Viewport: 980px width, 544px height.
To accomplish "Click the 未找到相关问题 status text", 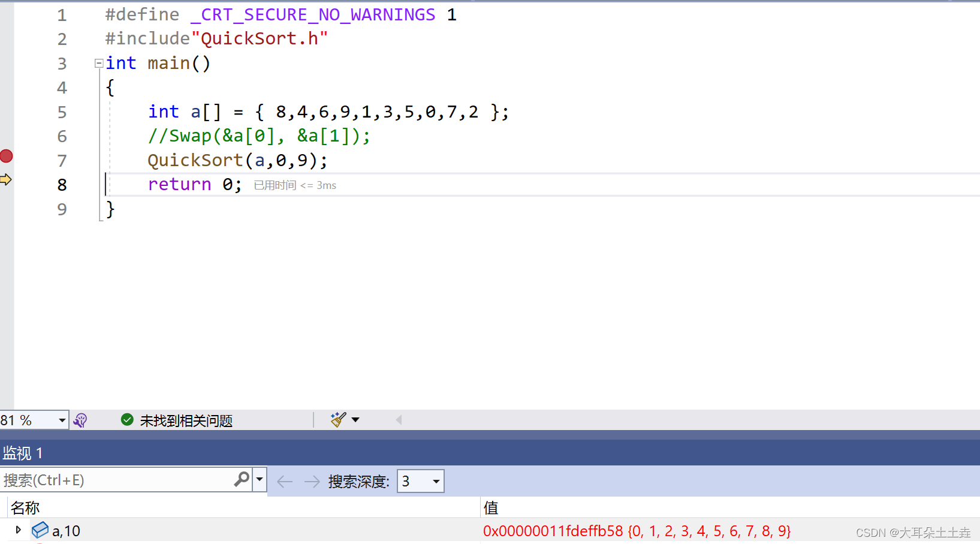I will pyautogui.click(x=186, y=420).
